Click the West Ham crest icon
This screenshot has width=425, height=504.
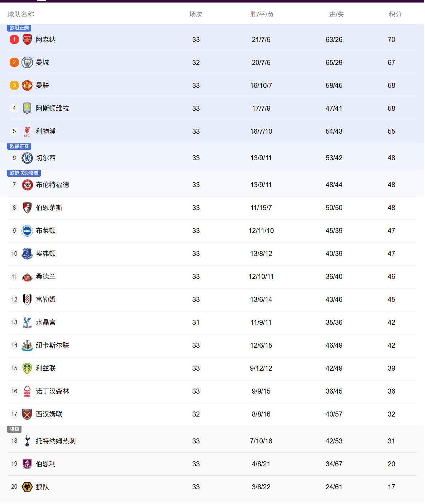click(x=27, y=414)
